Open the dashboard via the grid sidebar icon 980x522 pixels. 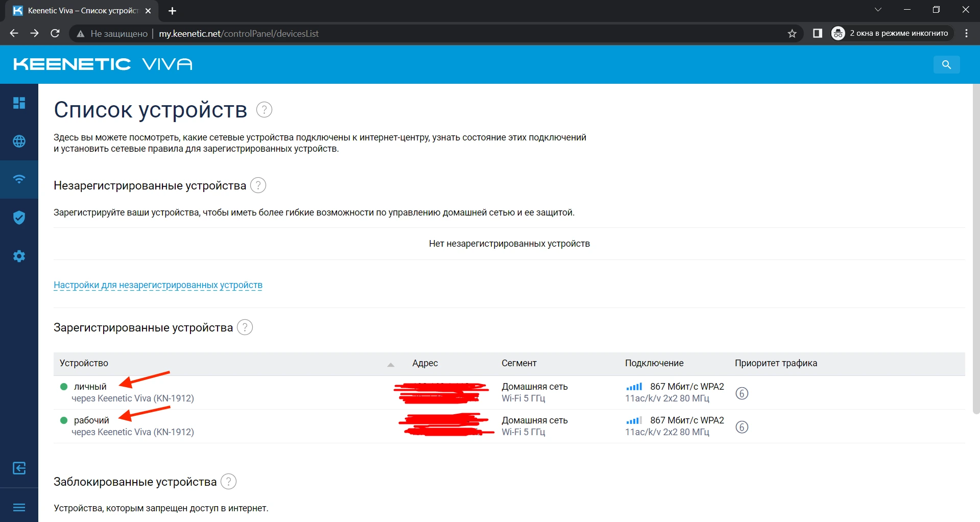coord(19,103)
